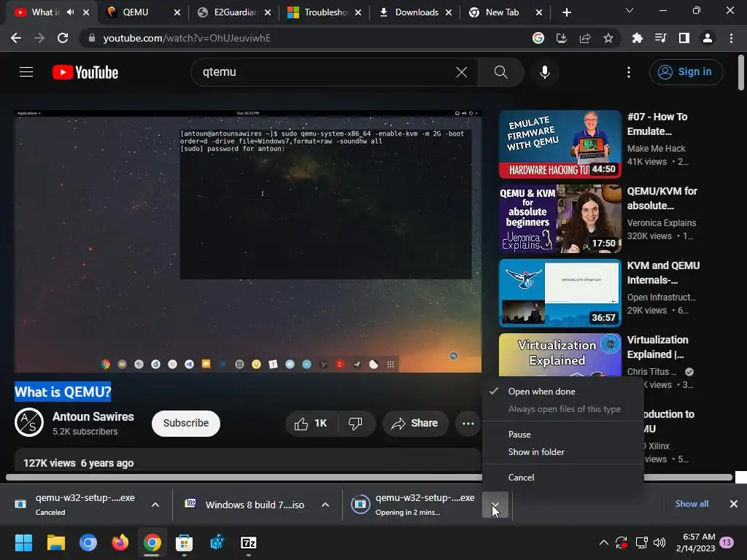Like the video

[311, 424]
